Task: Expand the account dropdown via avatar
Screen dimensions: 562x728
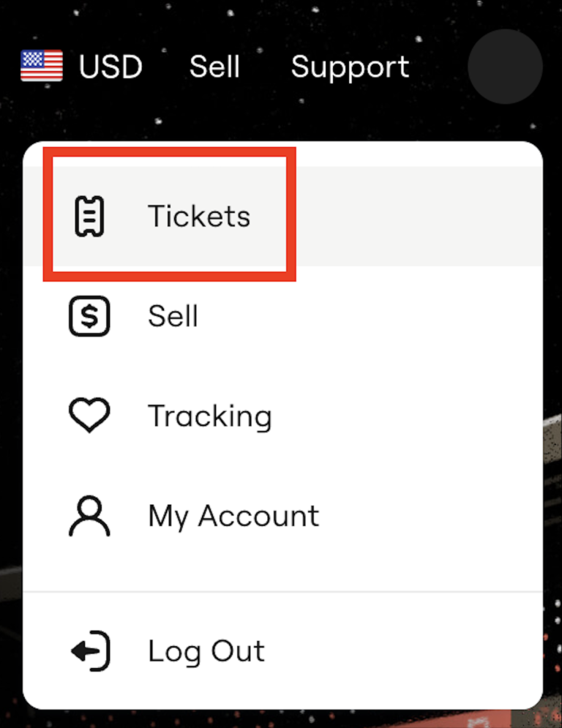Action: (505, 66)
